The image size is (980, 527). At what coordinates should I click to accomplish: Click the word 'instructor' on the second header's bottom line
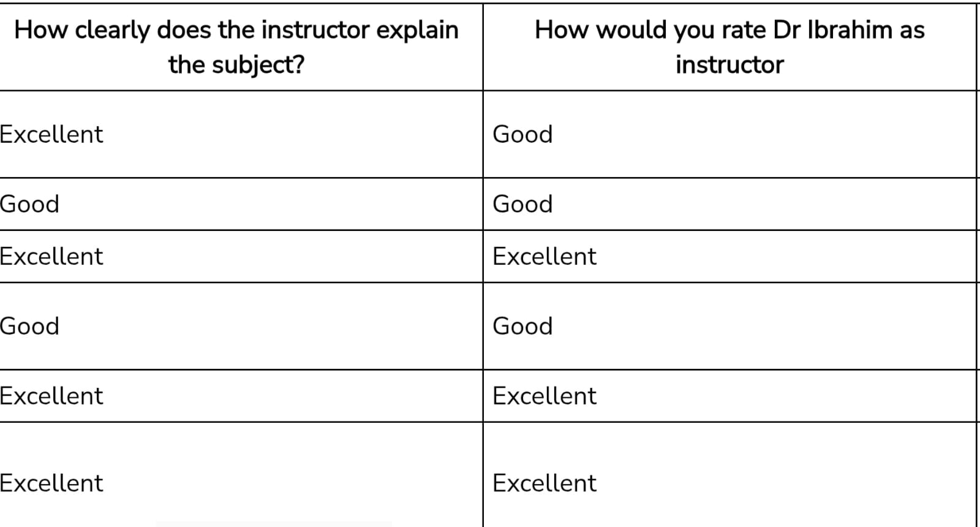pos(729,64)
